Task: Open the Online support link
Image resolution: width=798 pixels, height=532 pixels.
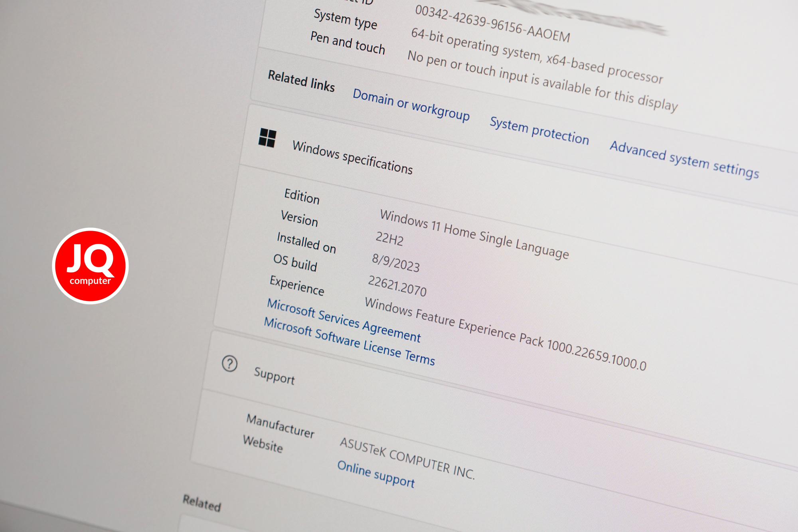Action: pyautogui.click(x=376, y=474)
